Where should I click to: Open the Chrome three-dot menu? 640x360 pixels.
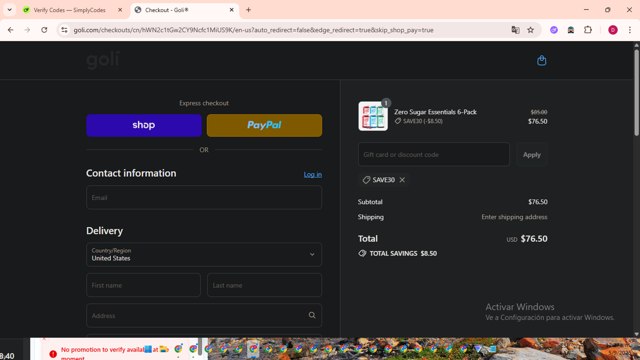click(x=630, y=30)
